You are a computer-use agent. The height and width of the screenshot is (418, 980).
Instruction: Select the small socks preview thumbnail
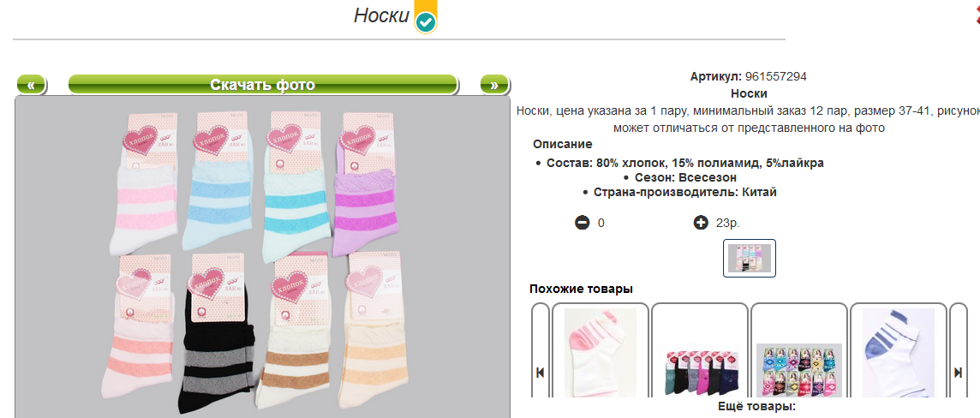[x=750, y=258]
